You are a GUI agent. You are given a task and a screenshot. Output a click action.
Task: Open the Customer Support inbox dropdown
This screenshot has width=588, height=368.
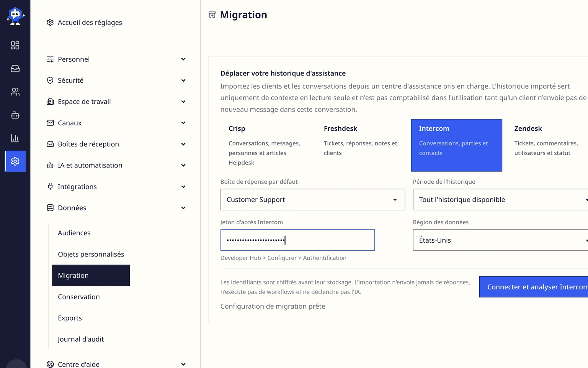coord(313,199)
